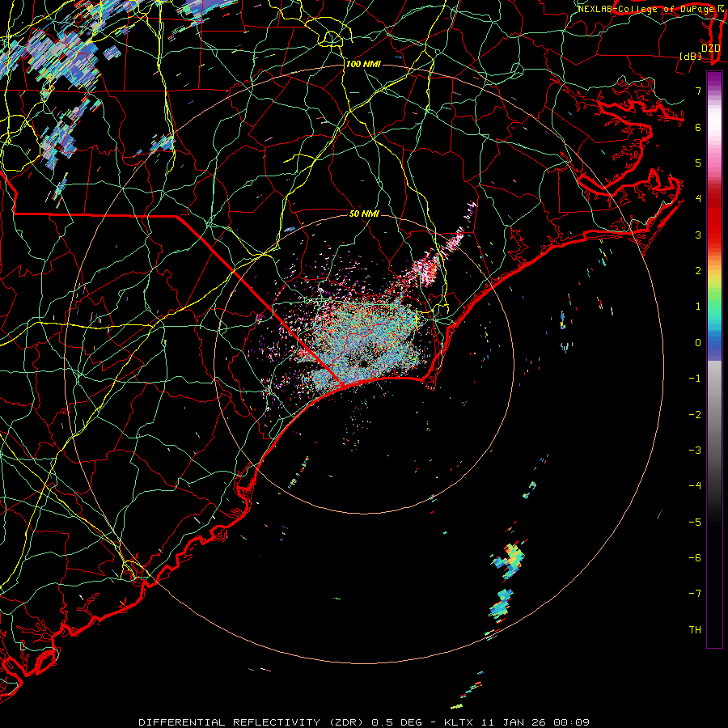
Task: Select the "DZD" legend title
Action: point(711,49)
